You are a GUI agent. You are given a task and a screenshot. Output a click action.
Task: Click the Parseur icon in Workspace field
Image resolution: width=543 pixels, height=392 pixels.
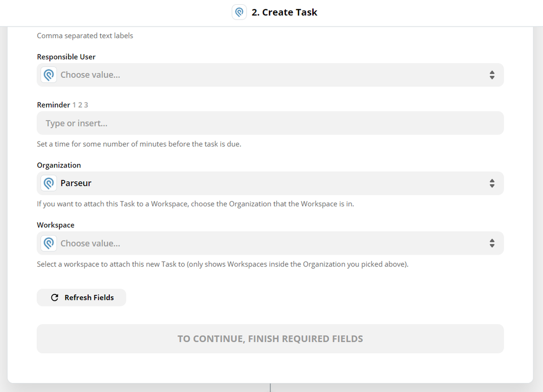coord(49,243)
